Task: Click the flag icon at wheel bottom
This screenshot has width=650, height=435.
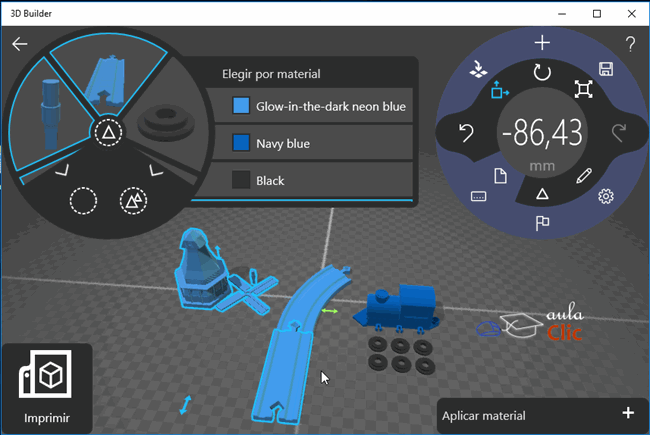Action: (x=542, y=223)
